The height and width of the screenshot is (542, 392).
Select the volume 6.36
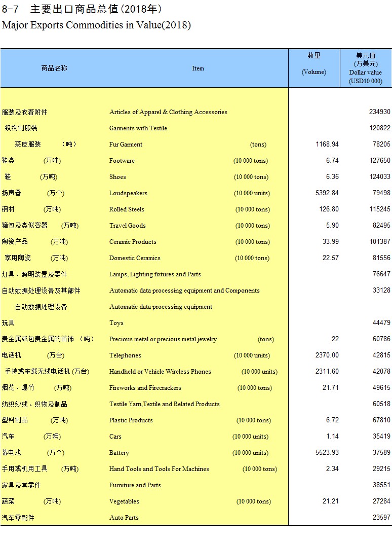332,176
